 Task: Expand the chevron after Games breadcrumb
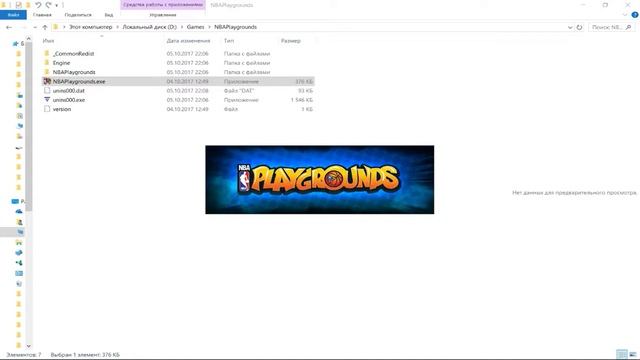click(x=209, y=27)
